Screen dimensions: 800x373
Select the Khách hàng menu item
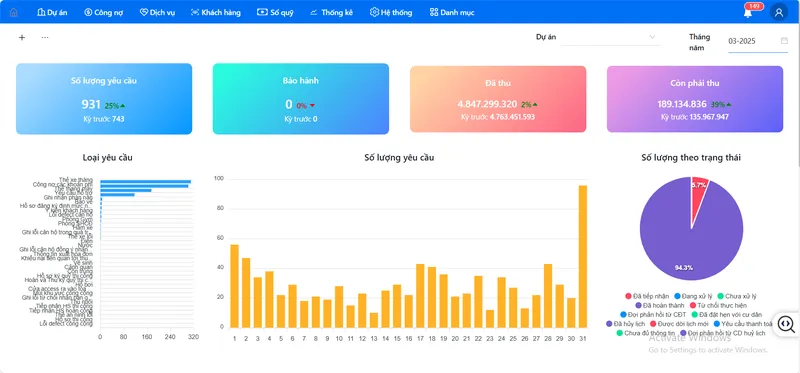tap(215, 12)
